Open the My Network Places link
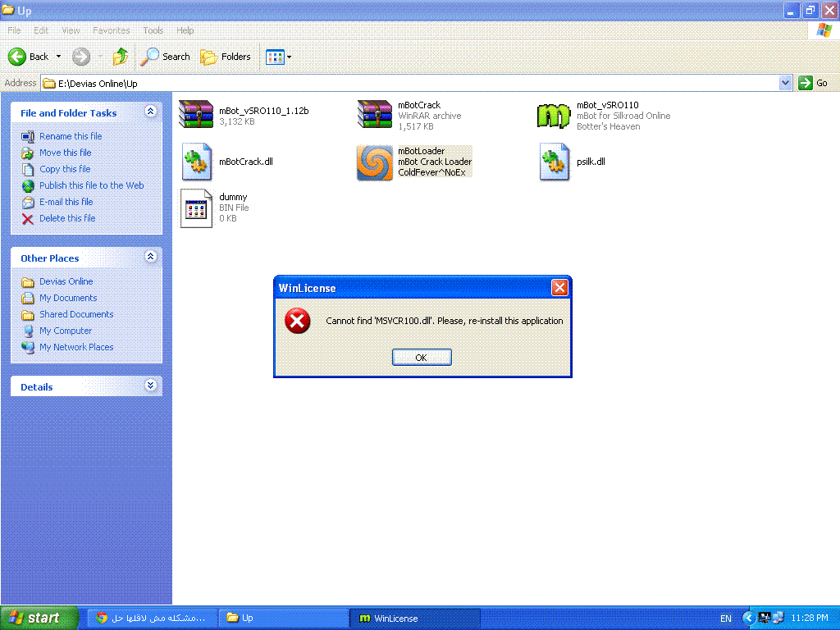Viewport: 840px width, 630px height. (76, 347)
